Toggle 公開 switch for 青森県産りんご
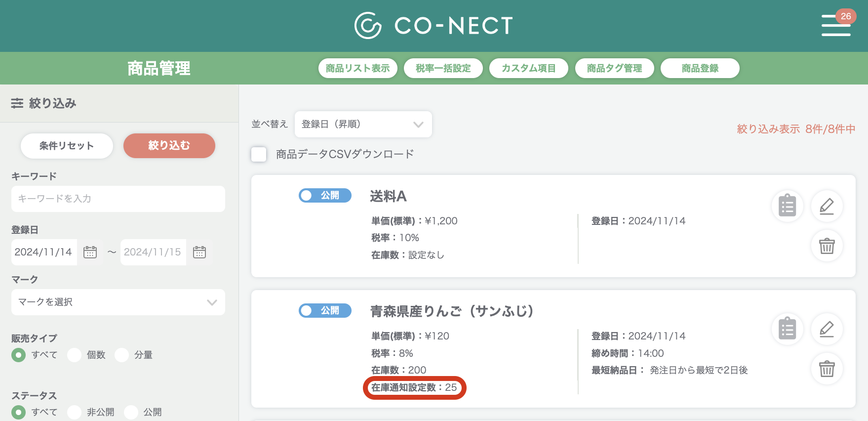Viewport: 868px width, 421px height. coord(325,311)
